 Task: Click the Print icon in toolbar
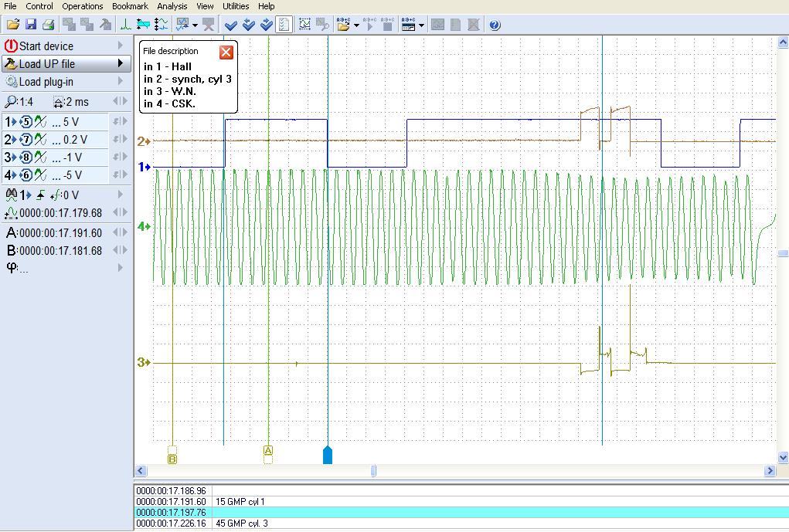coord(48,25)
